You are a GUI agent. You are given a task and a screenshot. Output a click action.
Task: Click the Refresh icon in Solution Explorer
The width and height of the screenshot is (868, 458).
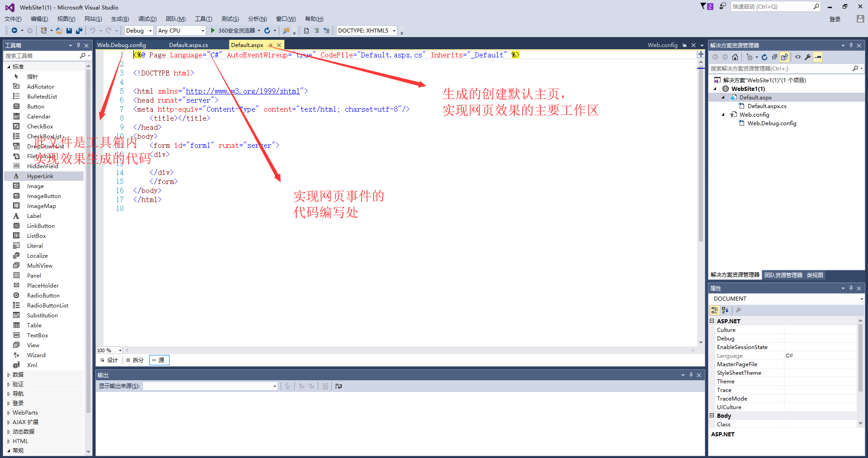764,57
